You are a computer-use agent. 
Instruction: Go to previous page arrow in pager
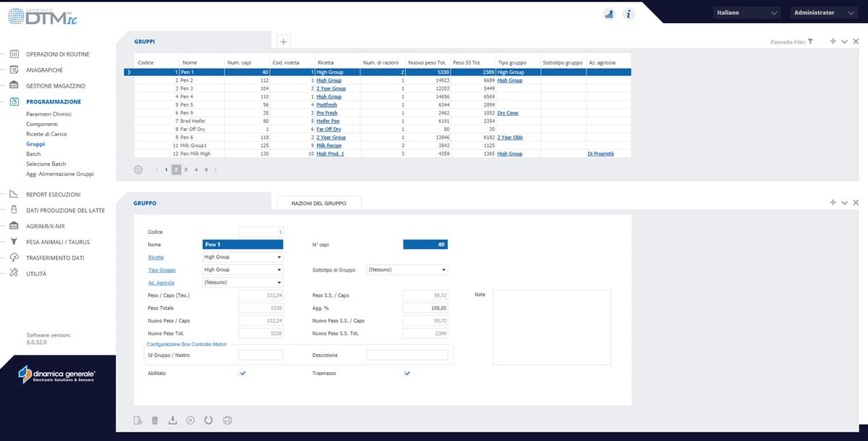pos(156,169)
